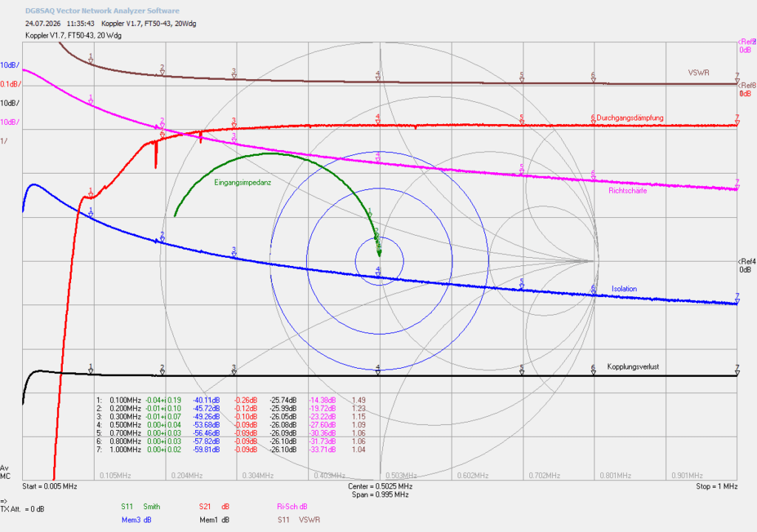Select marker 2 on the brown VSWR trace
The width and height of the screenshot is (757, 532).
pyautogui.click(x=162, y=70)
